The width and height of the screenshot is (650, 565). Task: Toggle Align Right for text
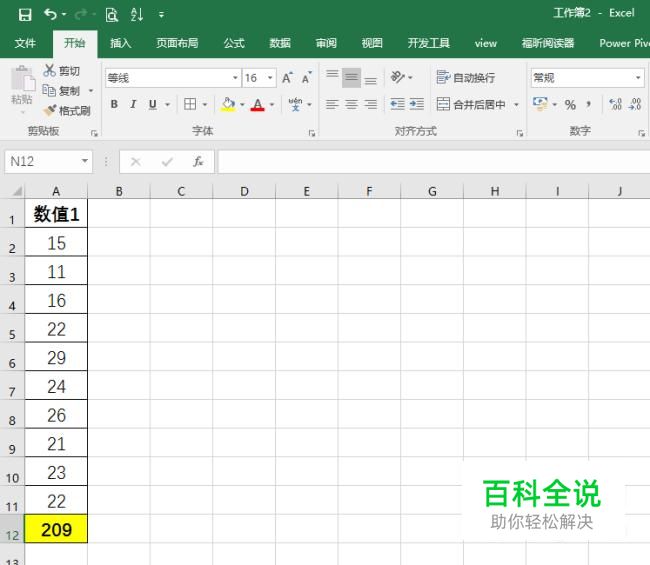point(371,104)
